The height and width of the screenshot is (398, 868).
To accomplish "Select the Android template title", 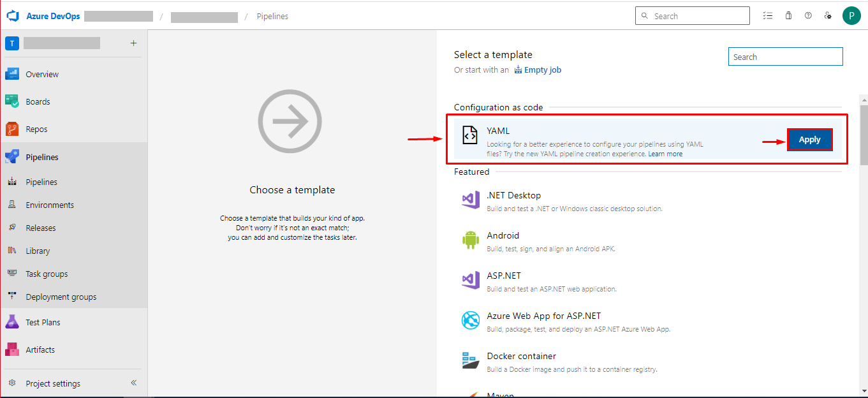I will pyautogui.click(x=503, y=235).
